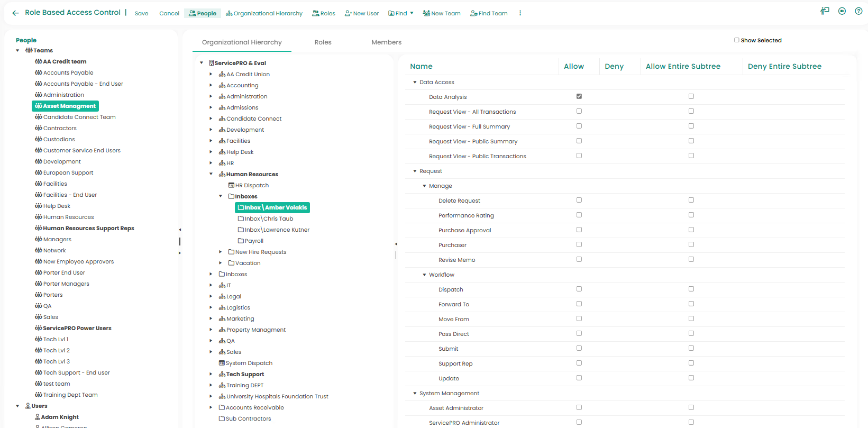Click New User in the toolbar
Screen dimensions: 868x428
pyautogui.click(x=362, y=13)
